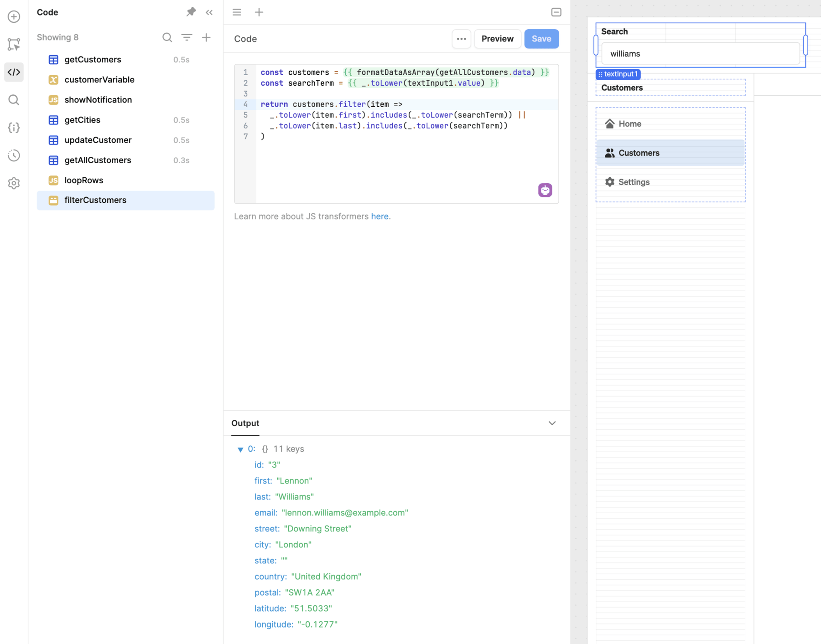Click the Home navigation item
Image resolution: width=821 pixels, height=644 pixels.
(x=670, y=124)
